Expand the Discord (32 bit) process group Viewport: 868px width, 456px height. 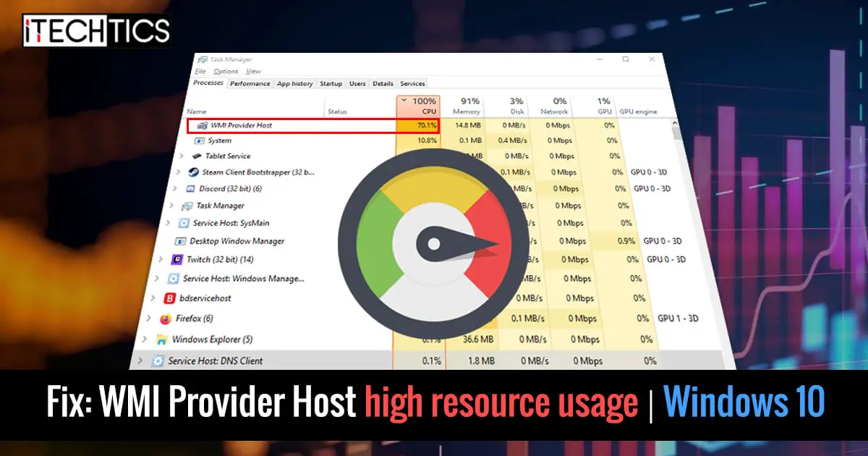pos(174,188)
